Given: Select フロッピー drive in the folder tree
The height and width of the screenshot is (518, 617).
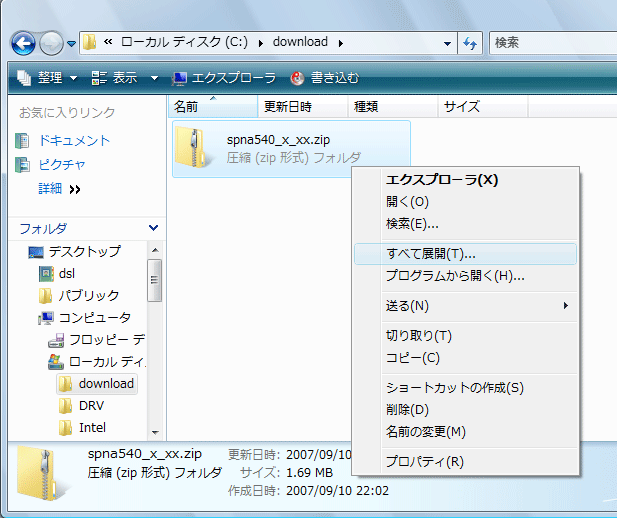Looking at the screenshot, I should 107,339.
